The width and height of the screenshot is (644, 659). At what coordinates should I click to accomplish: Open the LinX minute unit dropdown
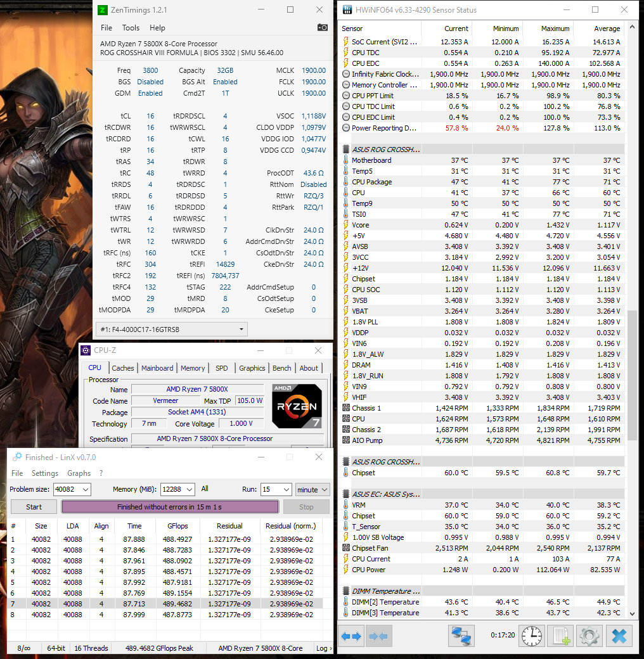pyautogui.click(x=312, y=489)
